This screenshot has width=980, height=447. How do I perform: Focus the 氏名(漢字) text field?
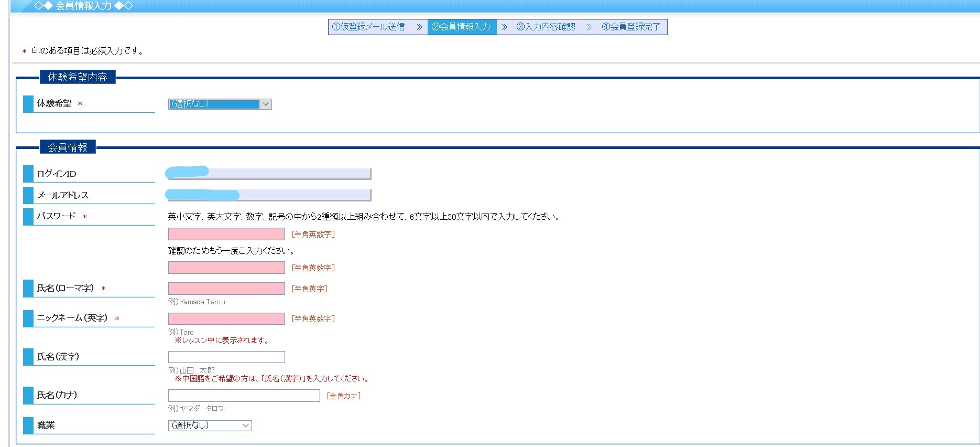[226, 357]
